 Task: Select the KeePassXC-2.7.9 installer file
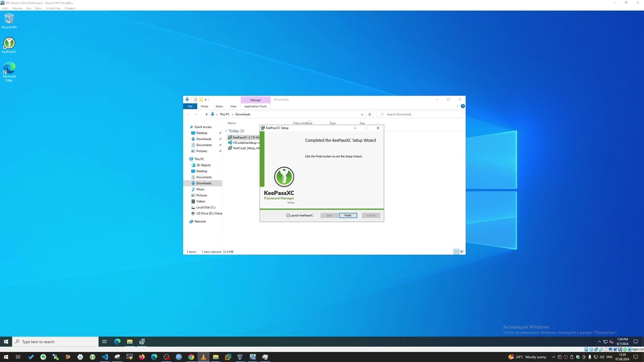244,137
